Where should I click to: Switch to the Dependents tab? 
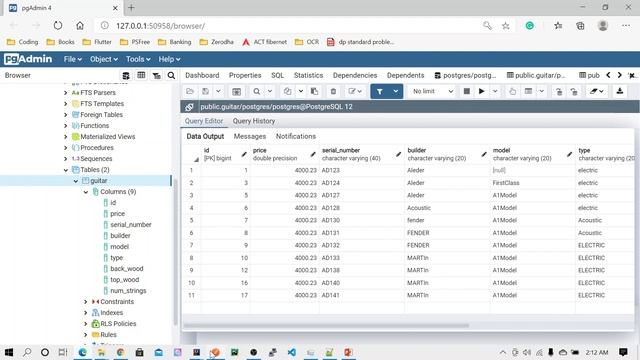click(x=405, y=76)
